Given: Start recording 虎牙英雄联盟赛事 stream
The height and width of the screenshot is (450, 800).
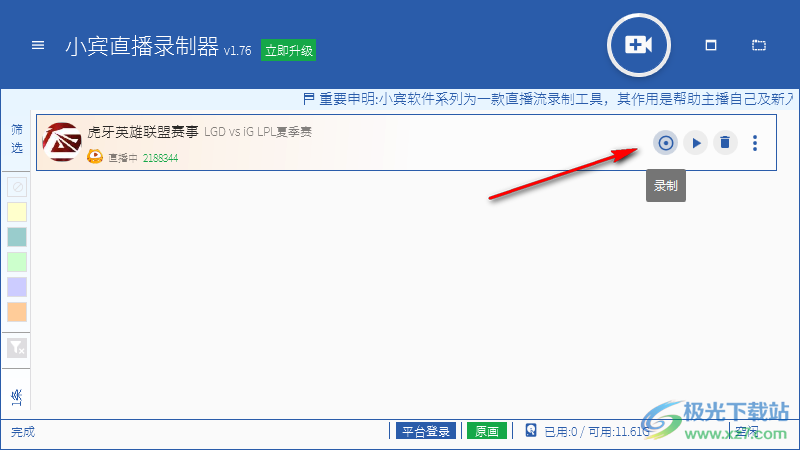Looking at the screenshot, I should (x=665, y=143).
